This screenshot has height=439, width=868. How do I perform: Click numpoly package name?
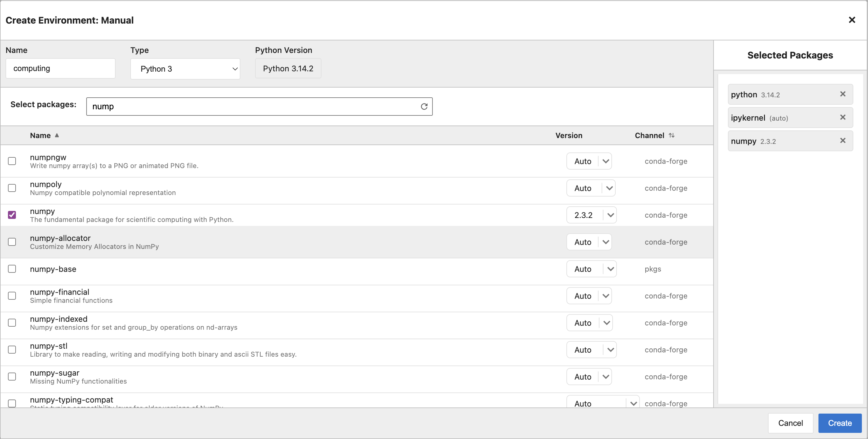coord(46,184)
